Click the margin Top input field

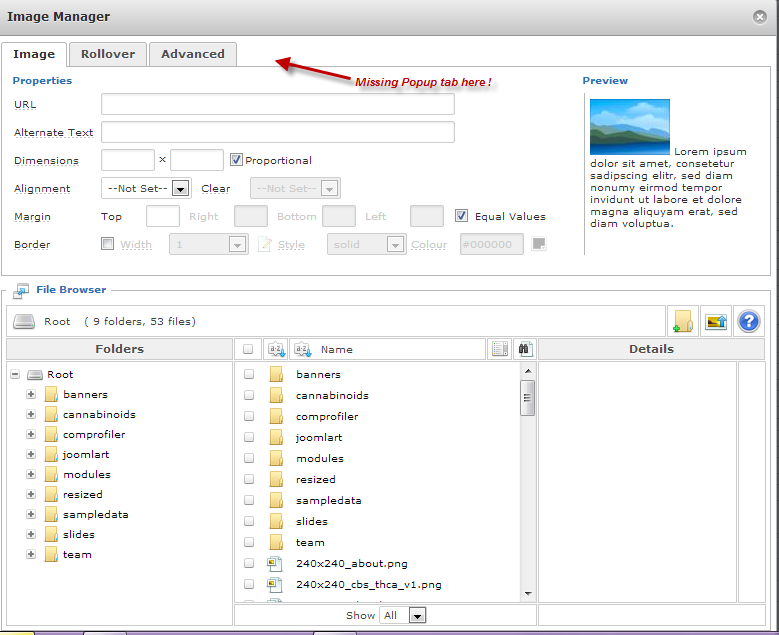162,216
